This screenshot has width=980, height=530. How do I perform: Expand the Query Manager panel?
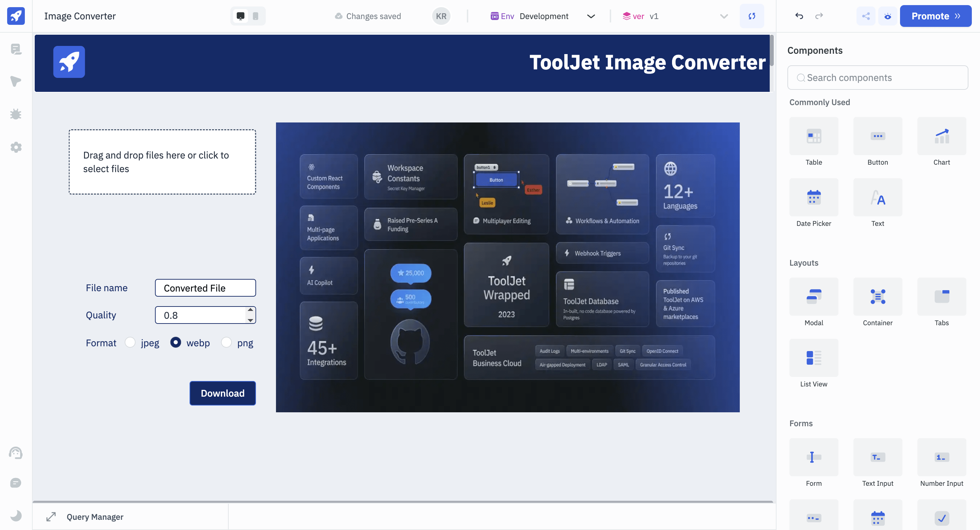[x=51, y=517]
